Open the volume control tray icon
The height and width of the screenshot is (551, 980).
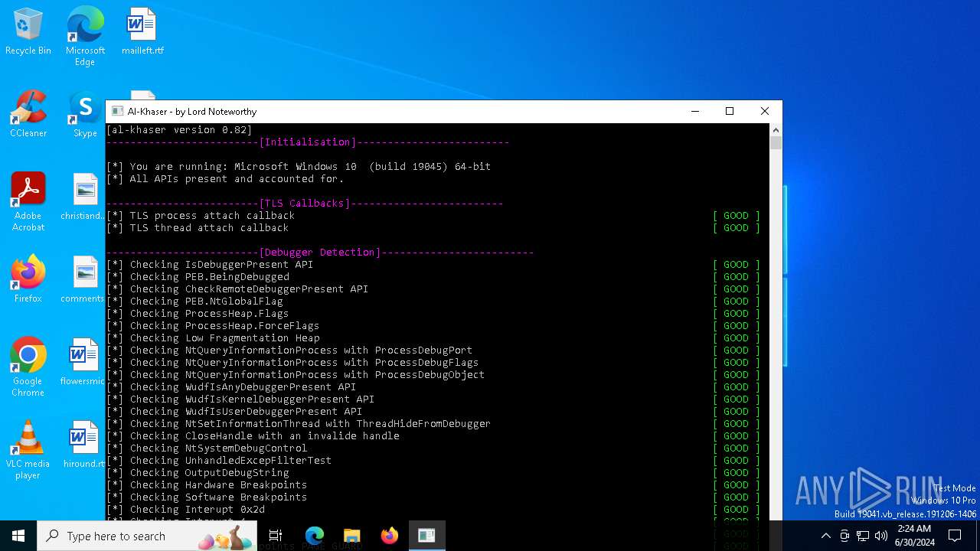[881, 536]
